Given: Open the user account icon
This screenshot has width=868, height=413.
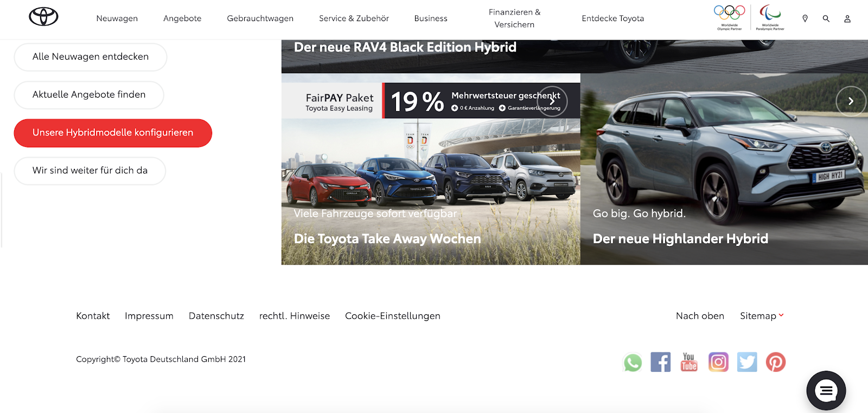Looking at the screenshot, I should (847, 19).
